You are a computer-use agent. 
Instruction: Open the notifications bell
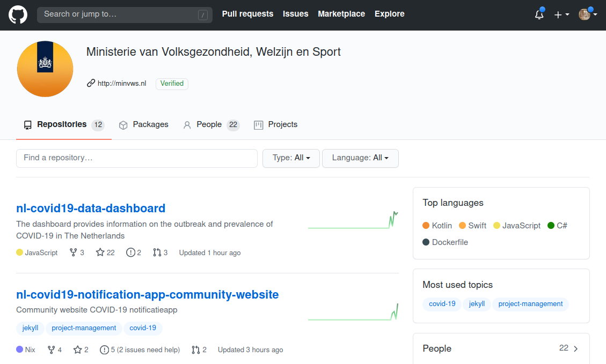click(539, 14)
